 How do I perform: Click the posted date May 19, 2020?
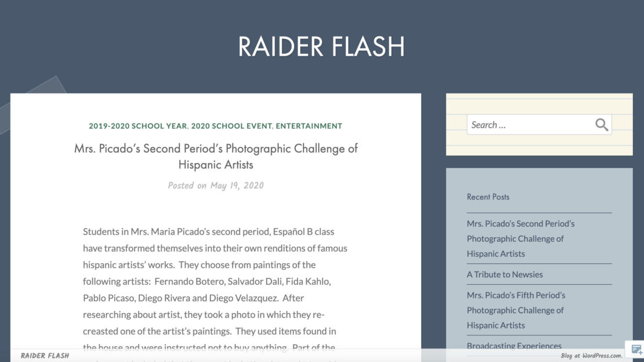[x=237, y=186]
